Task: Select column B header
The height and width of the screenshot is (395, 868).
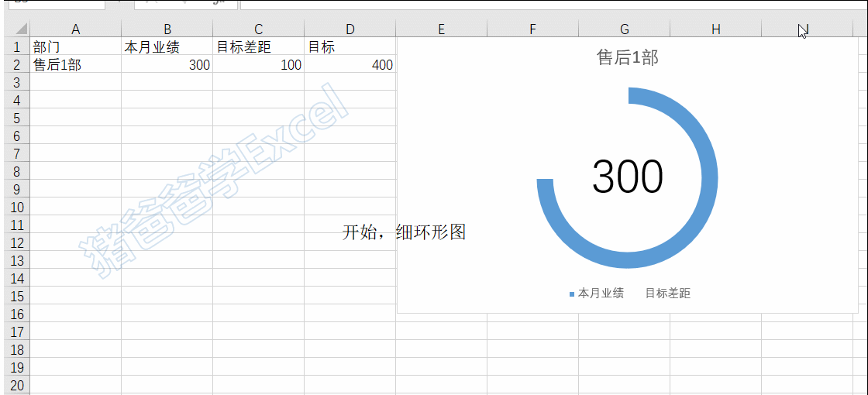Action: tap(167, 29)
